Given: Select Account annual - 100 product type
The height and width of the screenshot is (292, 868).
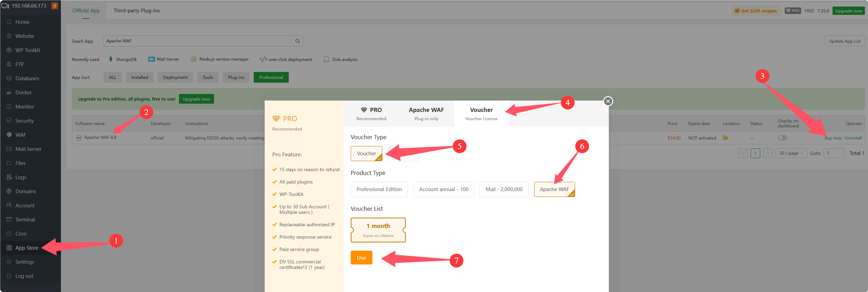Looking at the screenshot, I should click(444, 189).
